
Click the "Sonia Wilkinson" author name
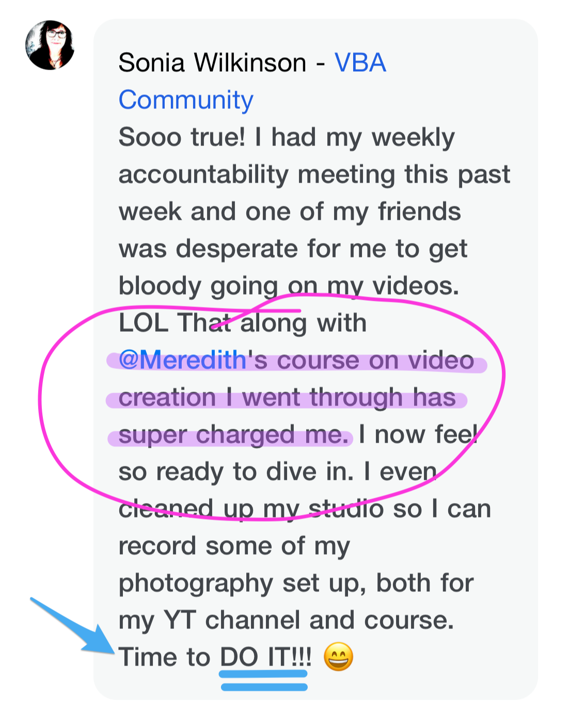tap(212, 63)
